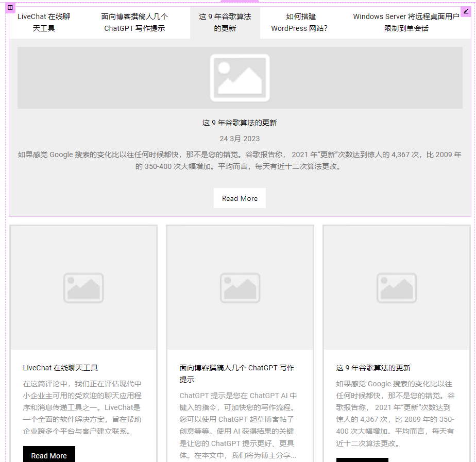Click the LiveChat card placeholder image
Image resolution: width=476 pixels, height=462 pixels.
pos(83,288)
